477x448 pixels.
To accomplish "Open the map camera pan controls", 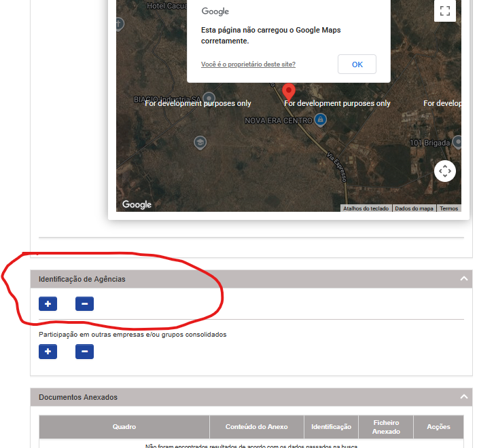I will pyautogui.click(x=444, y=171).
